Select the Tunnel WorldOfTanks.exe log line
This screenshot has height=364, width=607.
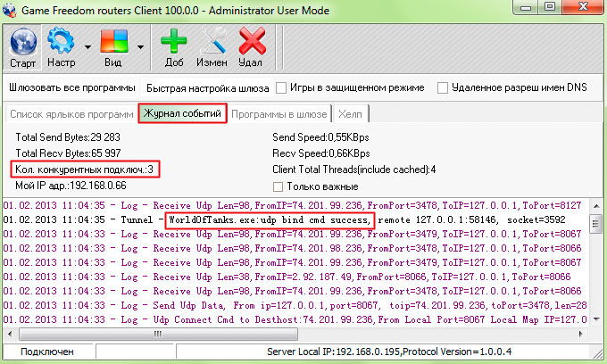click(x=285, y=219)
